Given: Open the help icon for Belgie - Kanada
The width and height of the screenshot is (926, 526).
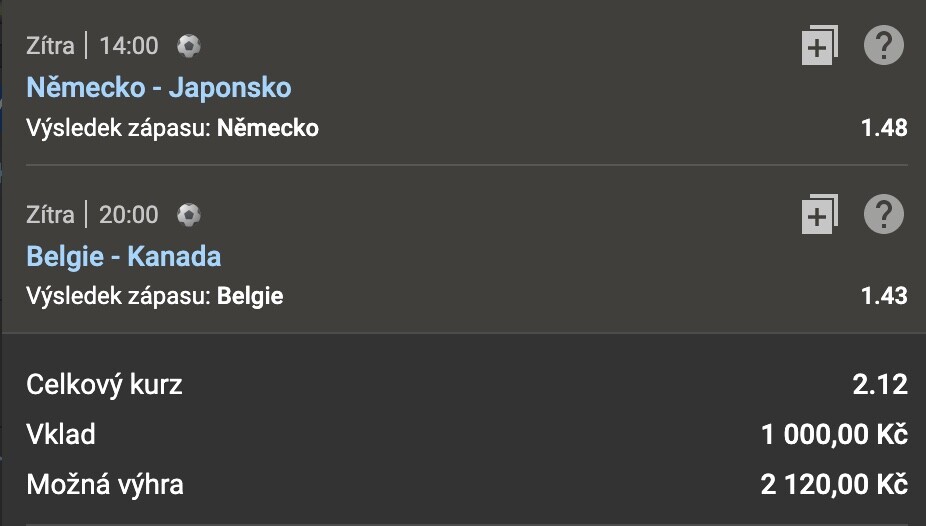Looking at the screenshot, I should click(x=883, y=214).
